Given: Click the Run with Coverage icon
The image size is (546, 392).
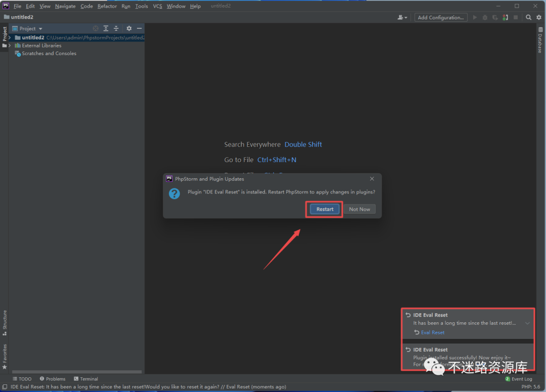Looking at the screenshot, I should click(x=495, y=17).
